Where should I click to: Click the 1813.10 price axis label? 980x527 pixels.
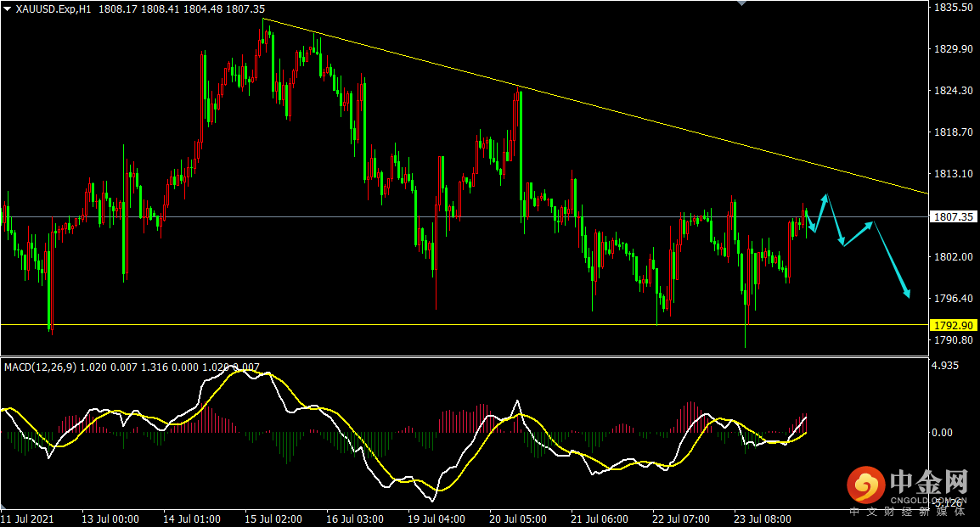click(953, 174)
